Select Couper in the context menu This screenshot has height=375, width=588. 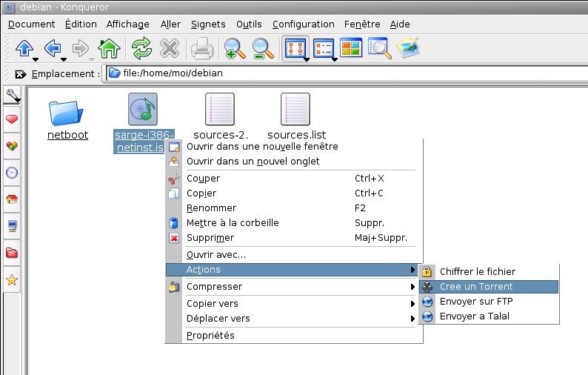[x=294, y=179]
